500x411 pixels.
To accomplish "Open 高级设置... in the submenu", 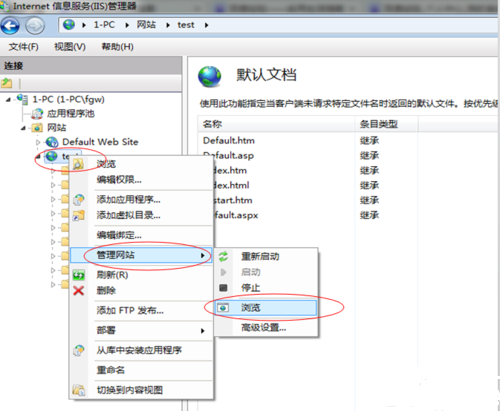I will pyautogui.click(x=266, y=328).
